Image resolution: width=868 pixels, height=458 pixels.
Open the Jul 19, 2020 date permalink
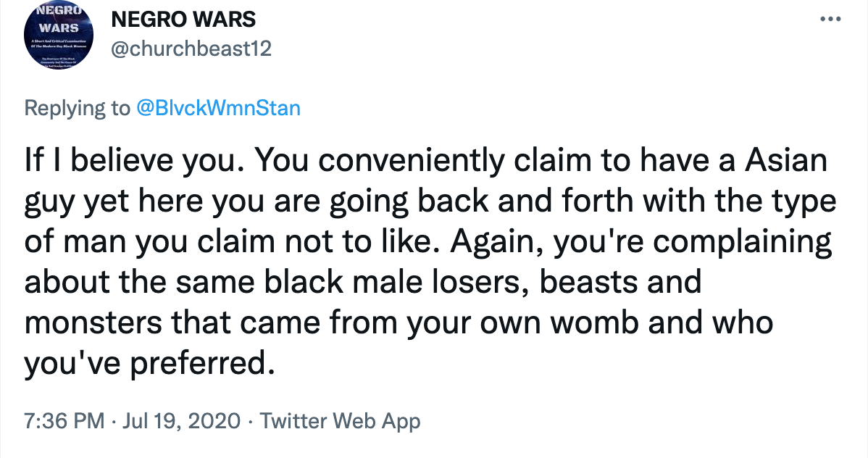tap(182, 421)
